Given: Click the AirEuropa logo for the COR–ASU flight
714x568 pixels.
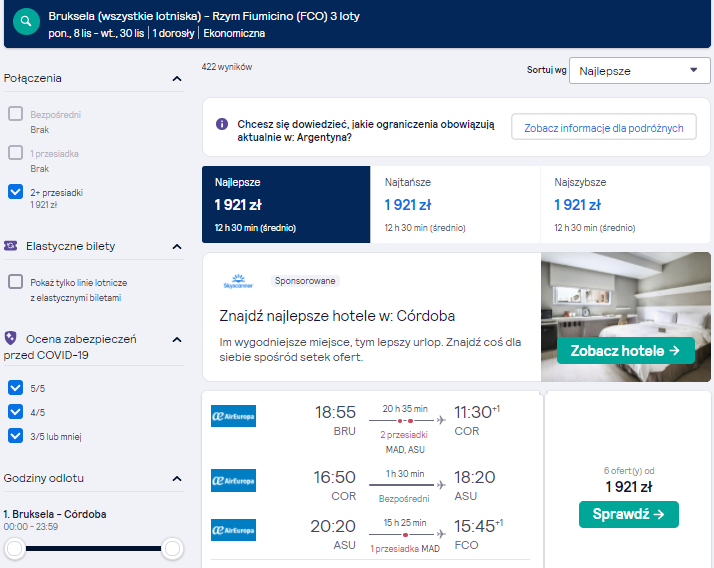Looking at the screenshot, I should [233, 481].
